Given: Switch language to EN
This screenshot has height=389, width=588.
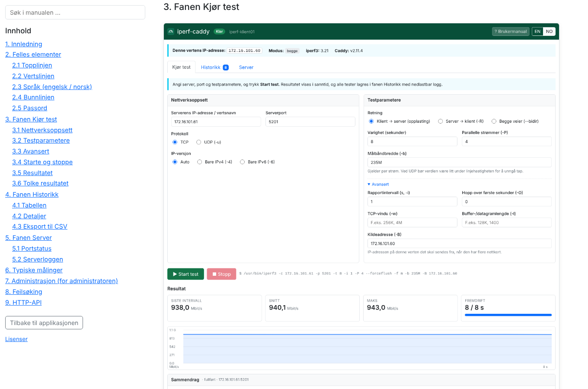Looking at the screenshot, I should click(x=537, y=32).
